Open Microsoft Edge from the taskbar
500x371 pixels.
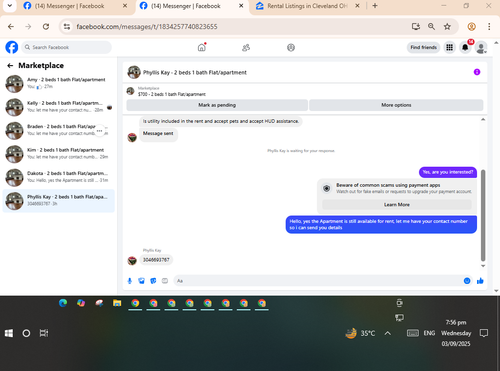pyautogui.click(x=63, y=303)
